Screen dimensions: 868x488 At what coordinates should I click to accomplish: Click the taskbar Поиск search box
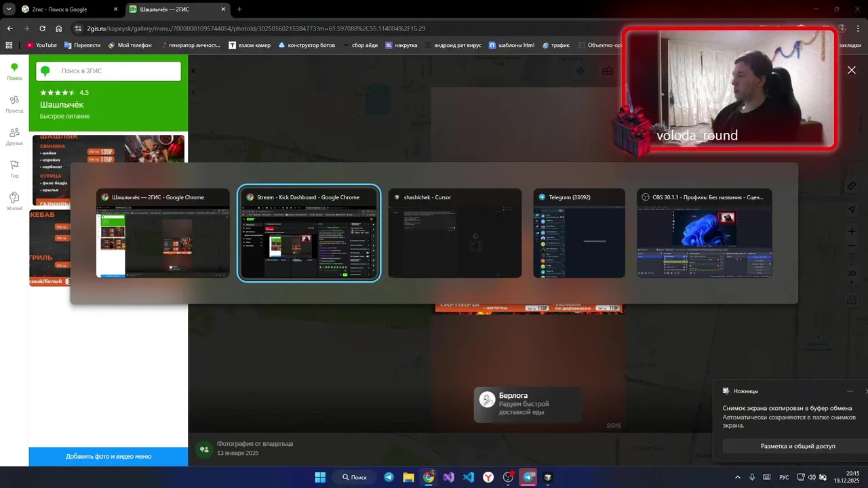(355, 477)
